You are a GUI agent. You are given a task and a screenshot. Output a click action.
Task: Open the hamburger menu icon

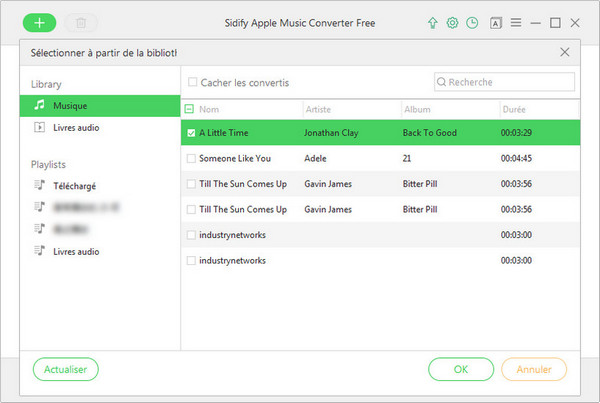[516, 22]
